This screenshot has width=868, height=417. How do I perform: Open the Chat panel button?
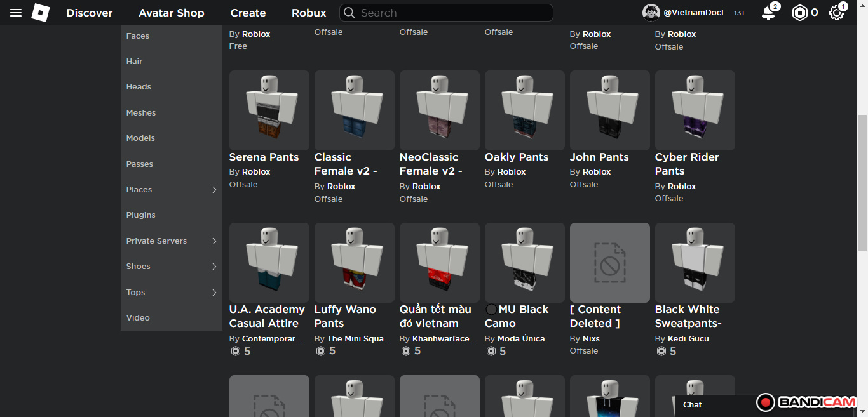(x=693, y=405)
